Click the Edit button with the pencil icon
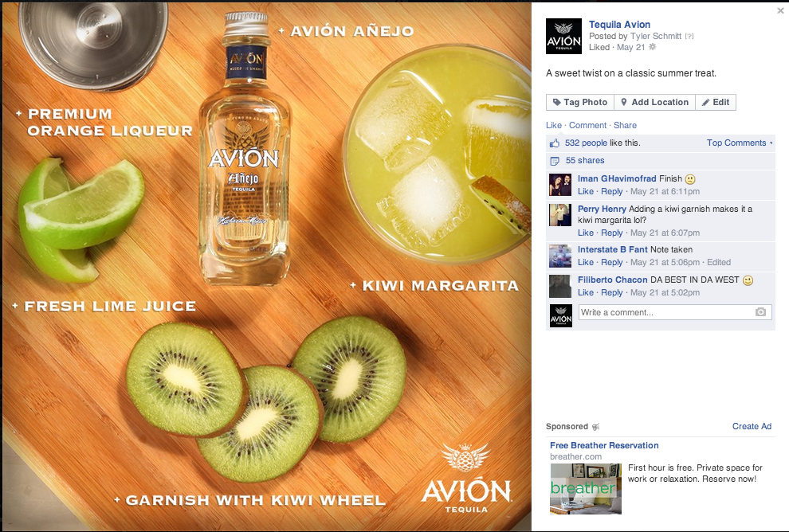 pyautogui.click(x=716, y=102)
